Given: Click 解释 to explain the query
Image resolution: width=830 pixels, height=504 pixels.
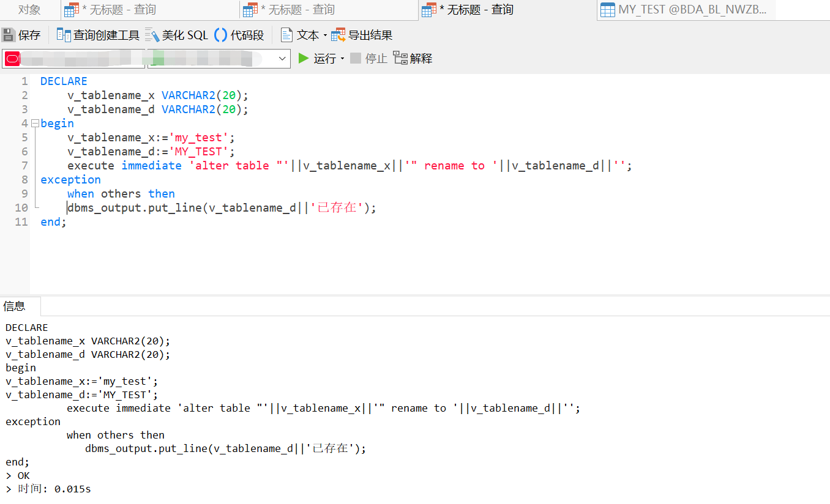Looking at the screenshot, I should click(x=413, y=59).
